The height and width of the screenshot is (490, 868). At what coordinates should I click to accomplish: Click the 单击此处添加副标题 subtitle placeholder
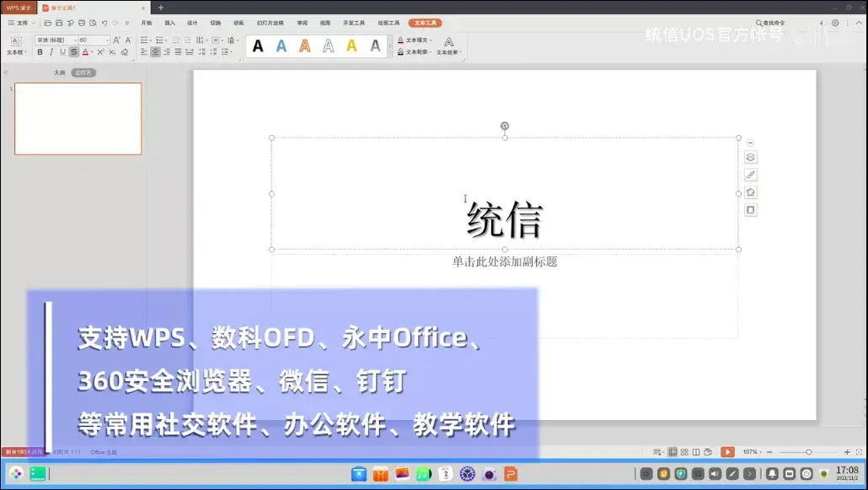coord(504,261)
